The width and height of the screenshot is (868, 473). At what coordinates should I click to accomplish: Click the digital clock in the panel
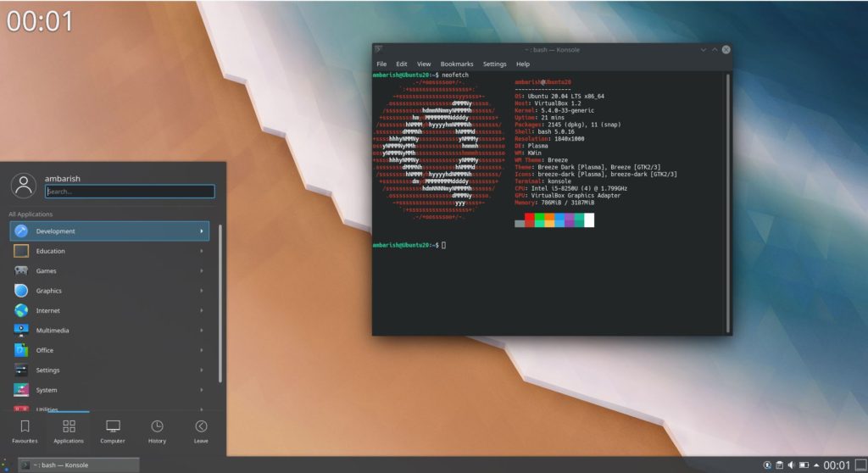[837, 465]
